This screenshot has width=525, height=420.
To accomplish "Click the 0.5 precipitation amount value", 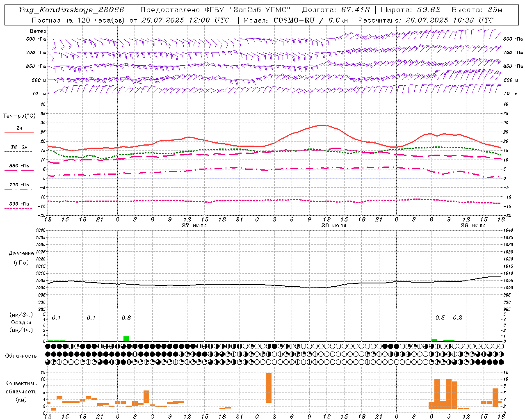I will (440, 318).
